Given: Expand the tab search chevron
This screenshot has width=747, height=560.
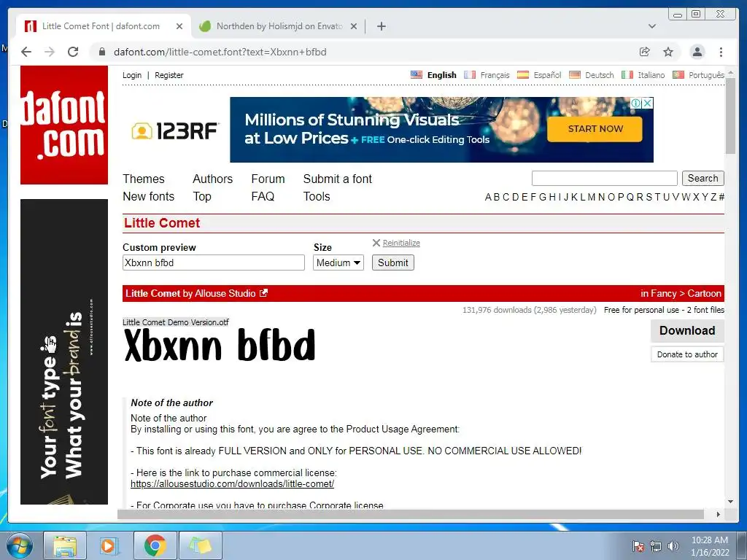Looking at the screenshot, I should pos(652,26).
